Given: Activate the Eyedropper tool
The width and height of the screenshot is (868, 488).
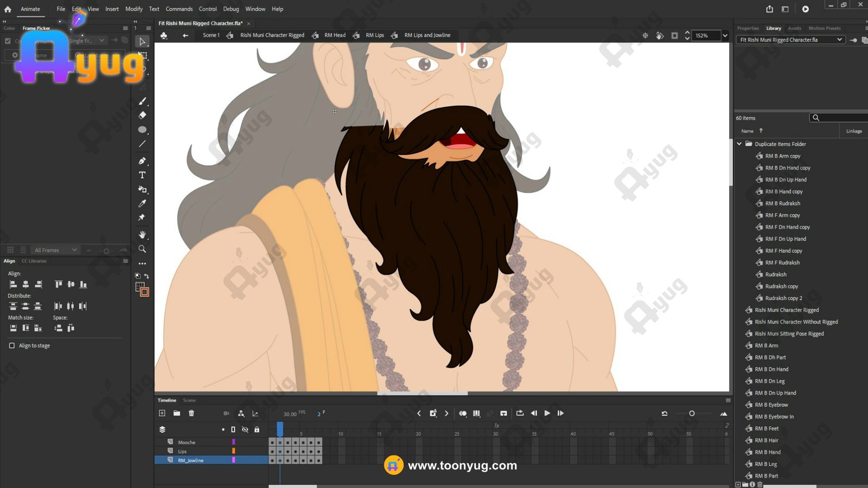Looking at the screenshot, I should point(142,203).
